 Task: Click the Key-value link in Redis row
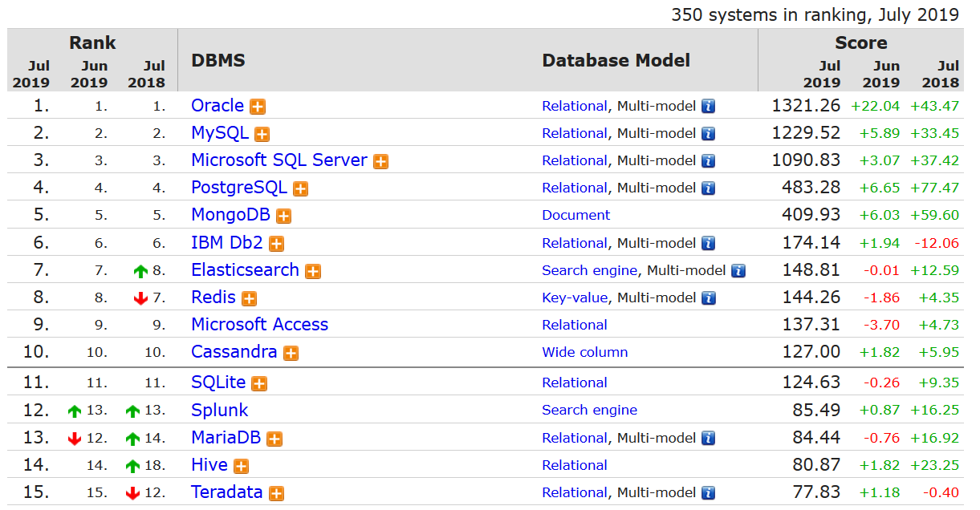point(575,297)
